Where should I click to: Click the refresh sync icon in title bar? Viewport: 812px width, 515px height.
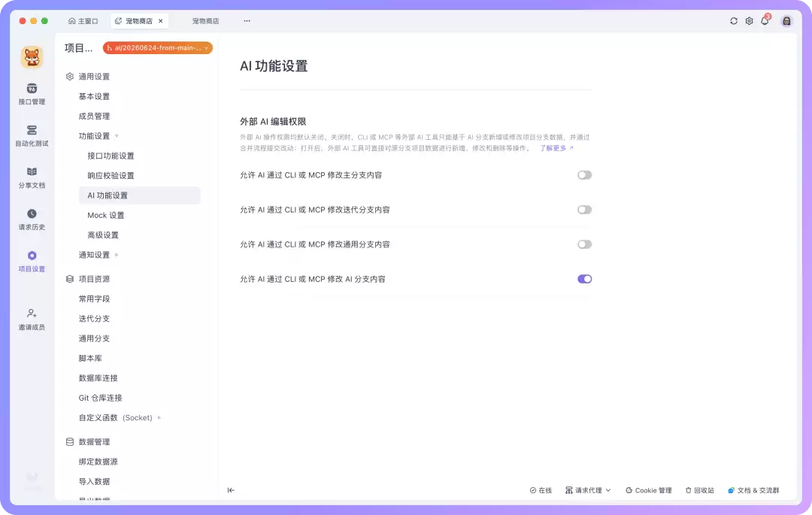(x=734, y=21)
